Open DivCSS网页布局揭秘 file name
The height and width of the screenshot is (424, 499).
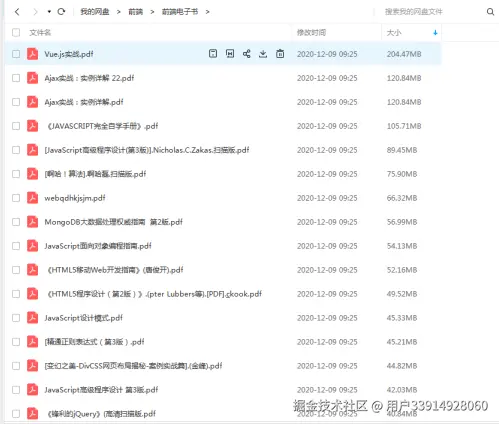pos(133,366)
